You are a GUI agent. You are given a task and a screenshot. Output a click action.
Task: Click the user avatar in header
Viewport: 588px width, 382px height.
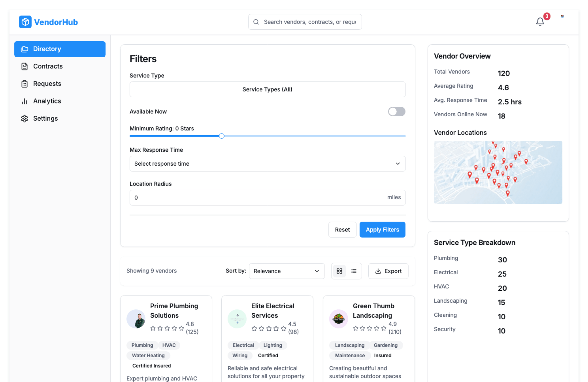[562, 17]
